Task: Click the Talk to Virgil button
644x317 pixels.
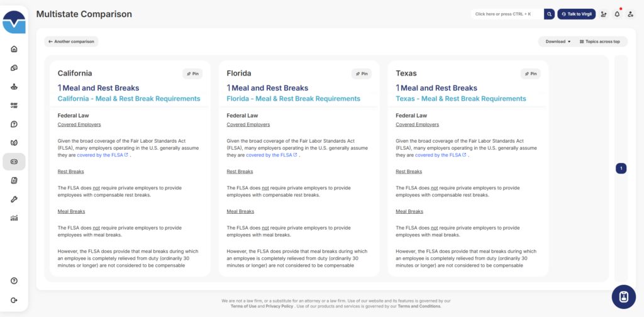Action: click(x=576, y=14)
